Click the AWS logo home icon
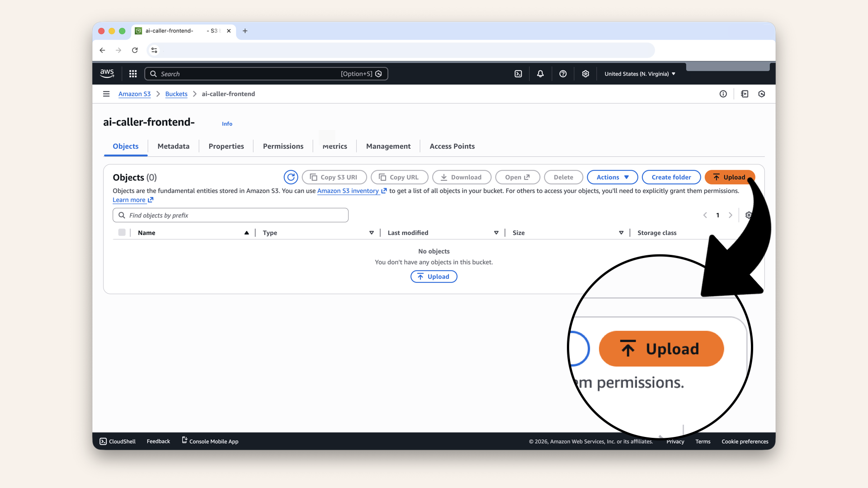This screenshot has height=488, width=868. pyautogui.click(x=107, y=73)
